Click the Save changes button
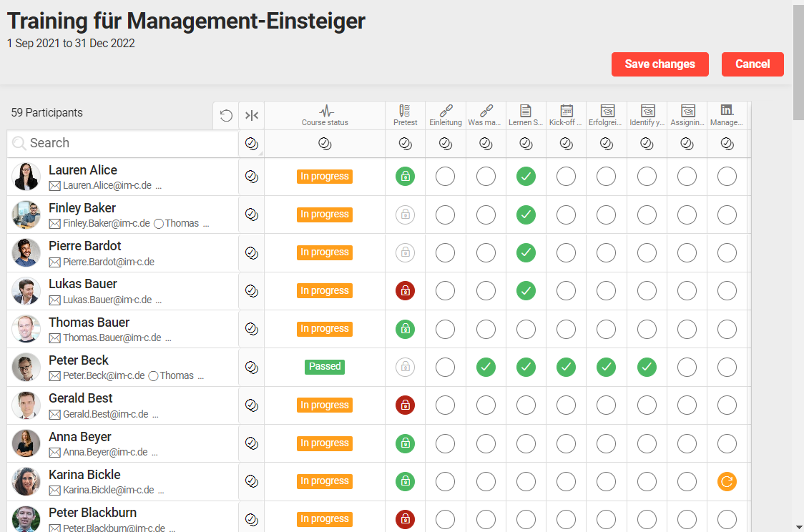The width and height of the screenshot is (804, 532). [660, 64]
